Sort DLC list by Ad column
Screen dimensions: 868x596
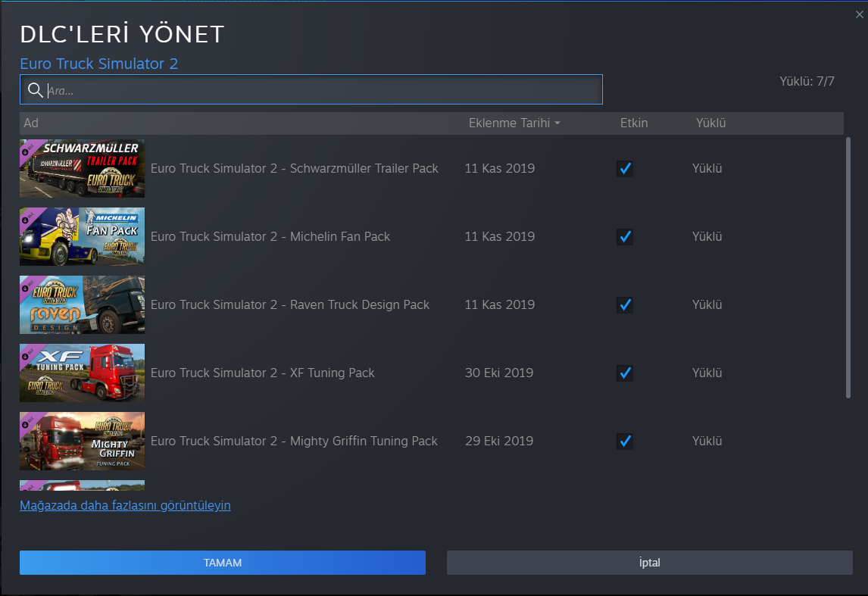tap(31, 123)
